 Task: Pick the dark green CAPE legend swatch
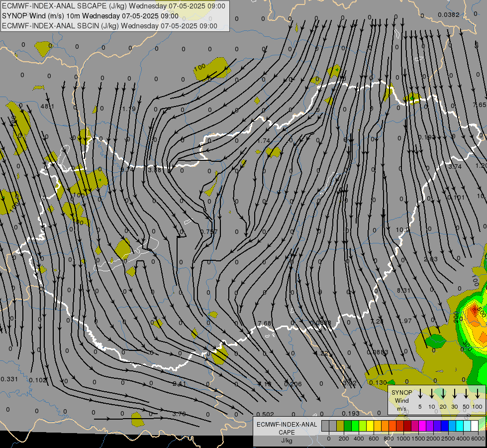point(348,426)
